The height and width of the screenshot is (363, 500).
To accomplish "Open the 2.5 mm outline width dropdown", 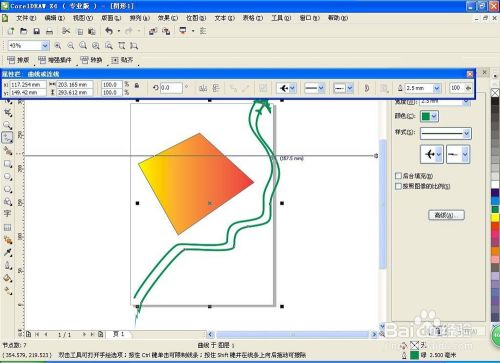I will (436, 88).
